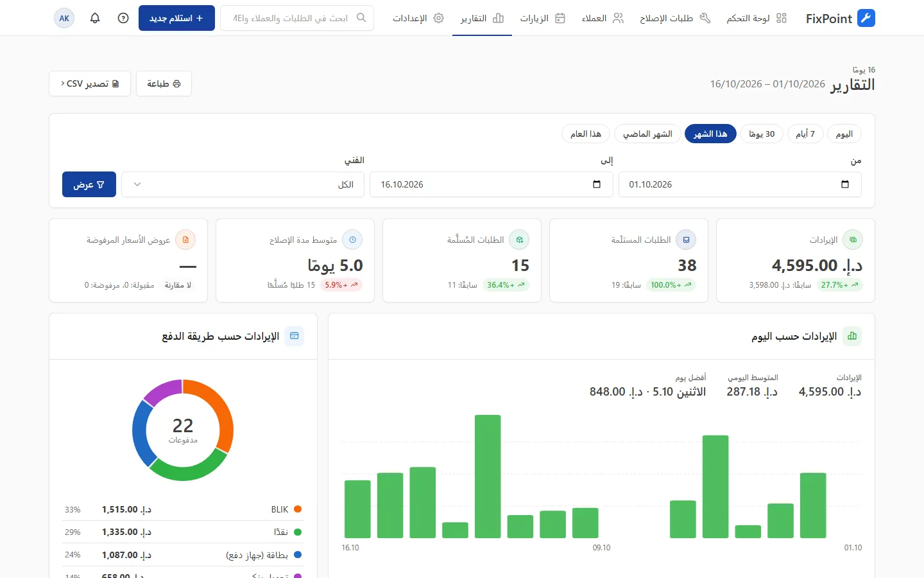Click the green نقدًا legend dot

click(x=298, y=532)
